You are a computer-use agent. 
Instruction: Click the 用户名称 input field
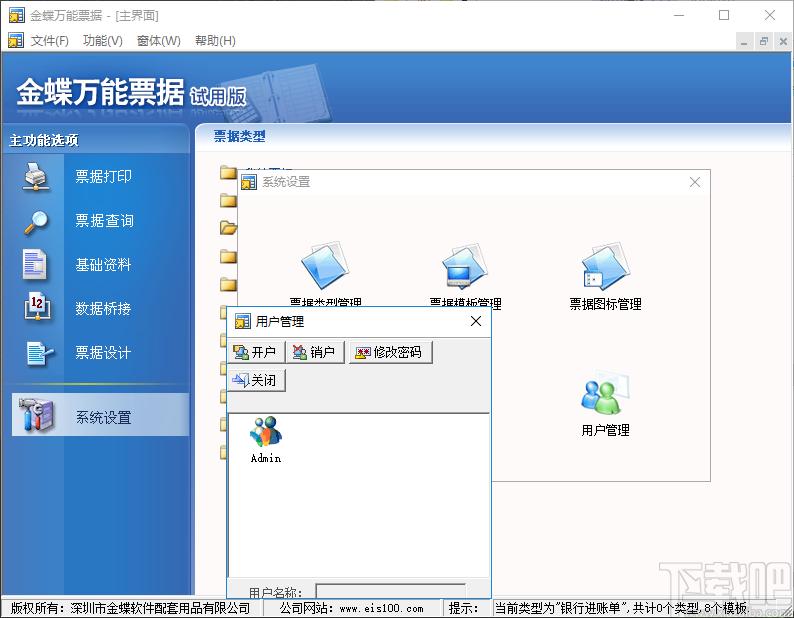tap(390, 591)
